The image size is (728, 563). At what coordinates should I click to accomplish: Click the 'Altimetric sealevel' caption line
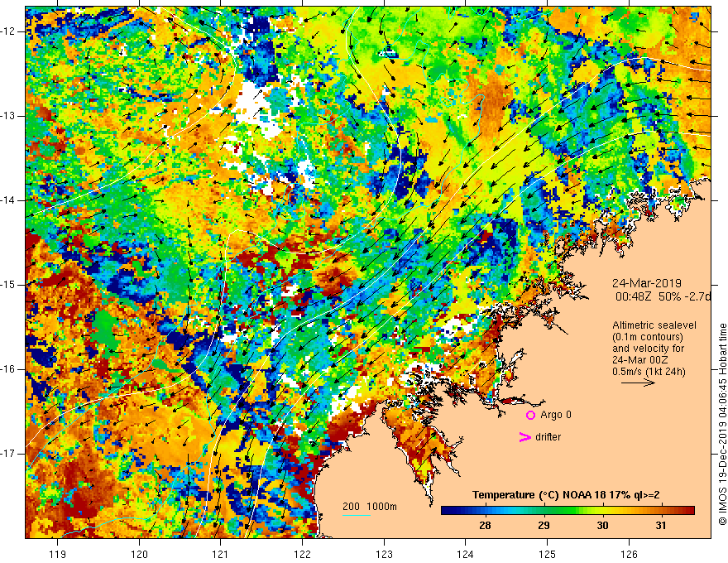(654, 325)
